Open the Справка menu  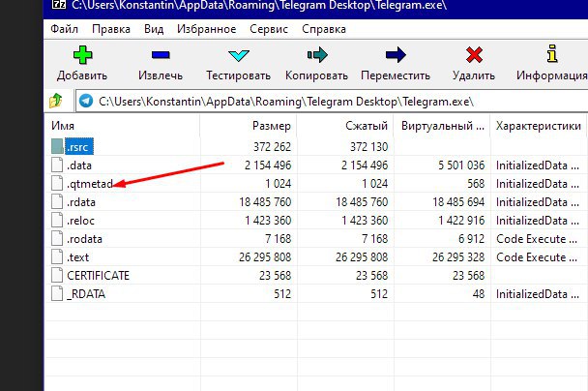pos(324,29)
